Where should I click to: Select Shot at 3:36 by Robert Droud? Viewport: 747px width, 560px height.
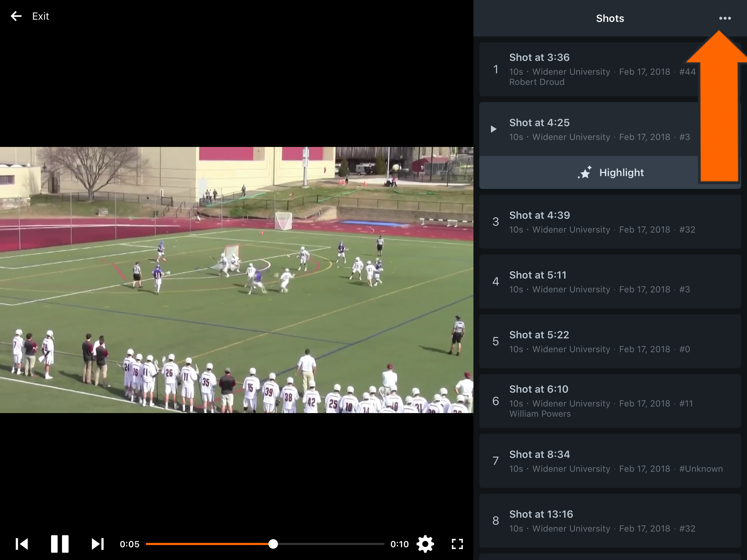click(x=591, y=69)
